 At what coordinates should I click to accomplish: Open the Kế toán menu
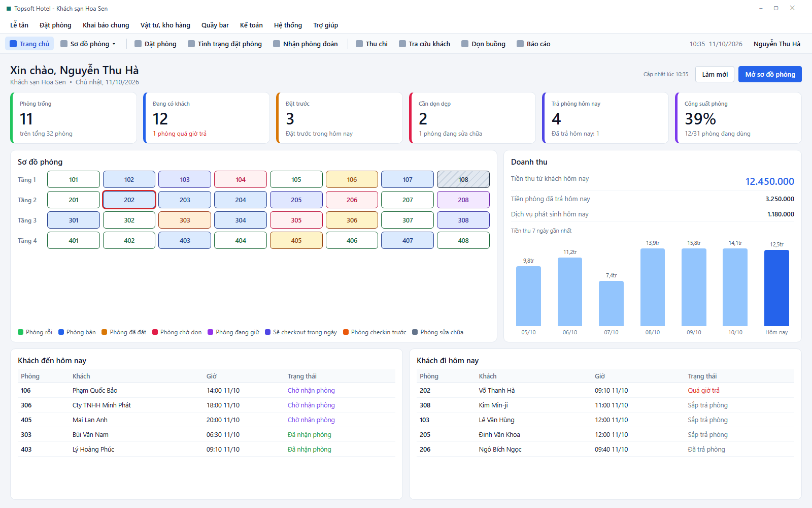[251, 25]
